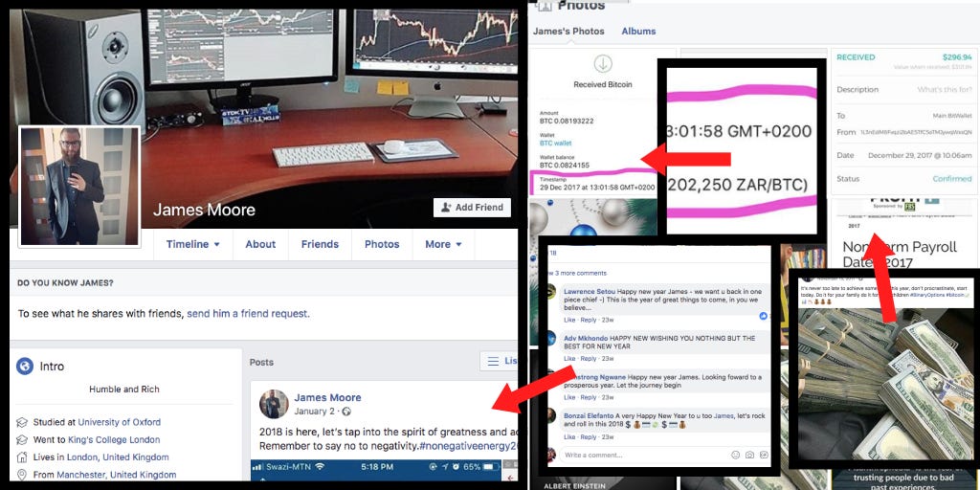Attach a photo with the camera icon
Viewport: 980px width, 490px height.
coord(749,455)
